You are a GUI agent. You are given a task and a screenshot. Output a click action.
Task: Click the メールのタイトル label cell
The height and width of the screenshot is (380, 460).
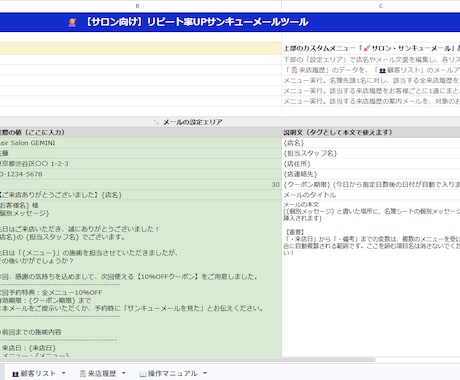[x=371, y=195]
